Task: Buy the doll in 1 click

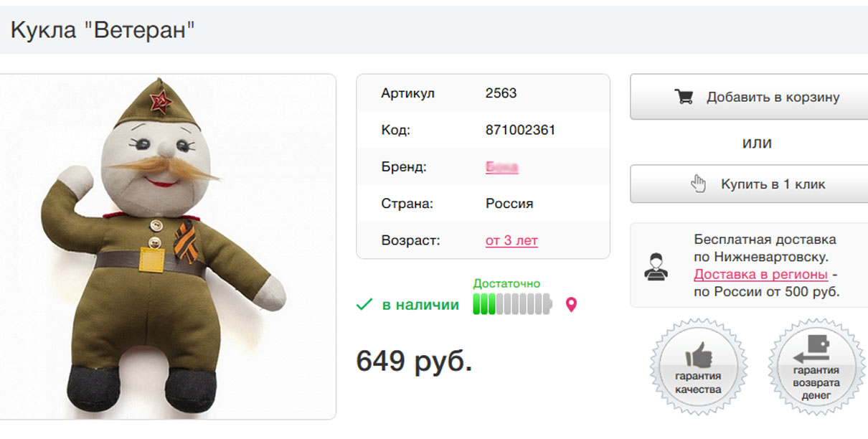Action: 749,184
